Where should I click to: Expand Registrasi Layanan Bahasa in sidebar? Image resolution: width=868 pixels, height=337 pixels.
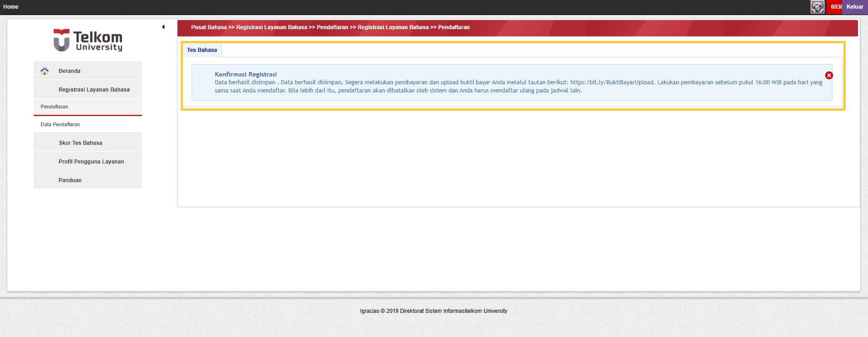94,90
